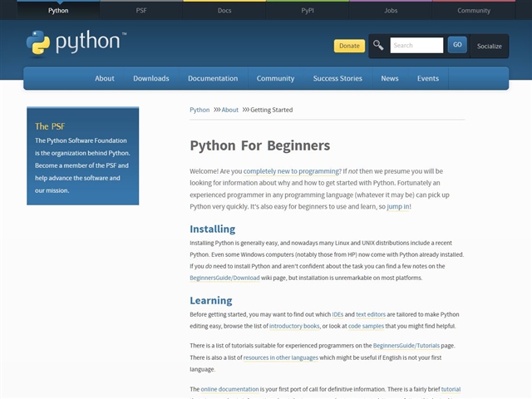The width and height of the screenshot is (532, 399).
Task: Open the About navigation menu
Action: pyautogui.click(x=105, y=78)
